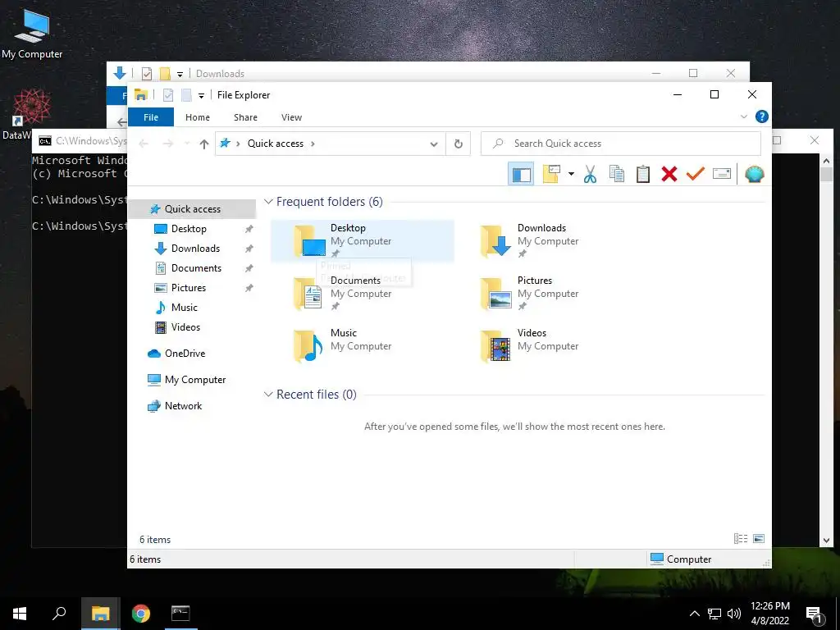
Task: Select Music in the navigation pane
Action: click(x=184, y=308)
